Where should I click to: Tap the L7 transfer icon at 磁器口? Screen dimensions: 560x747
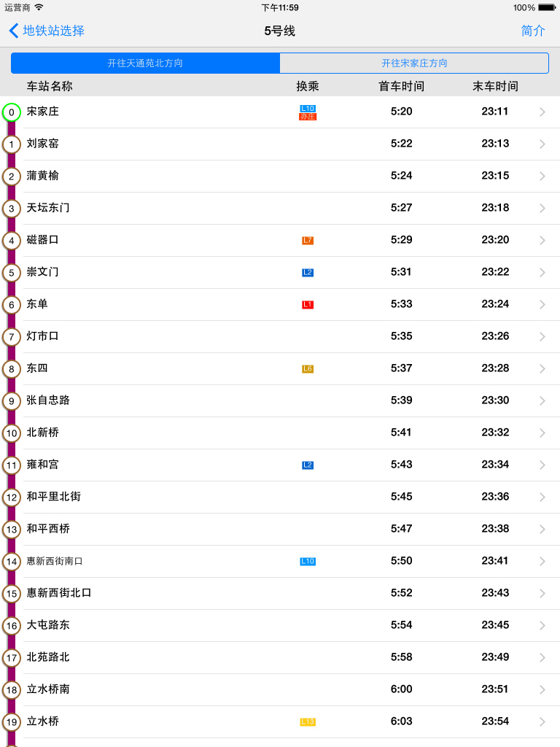click(308, 241)
